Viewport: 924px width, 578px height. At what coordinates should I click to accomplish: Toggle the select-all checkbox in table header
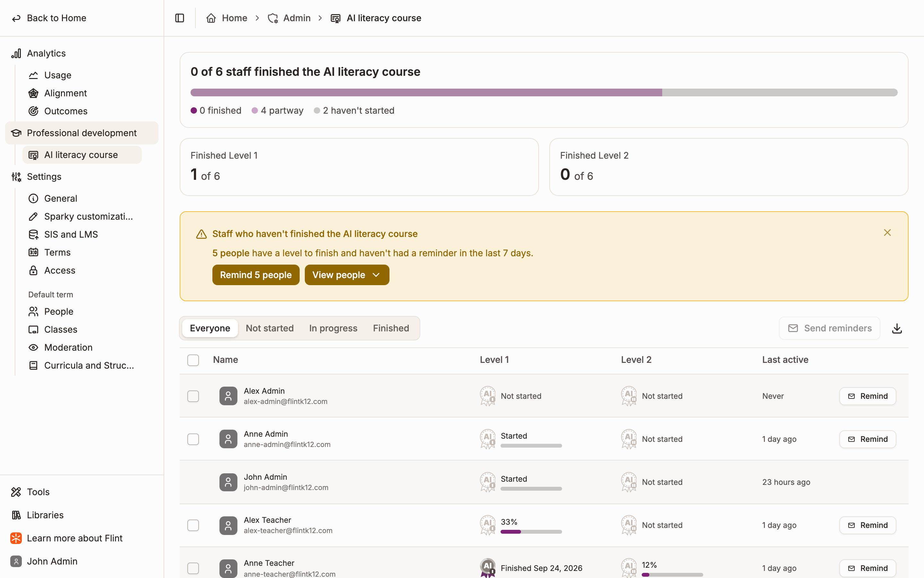pos(193,360)
